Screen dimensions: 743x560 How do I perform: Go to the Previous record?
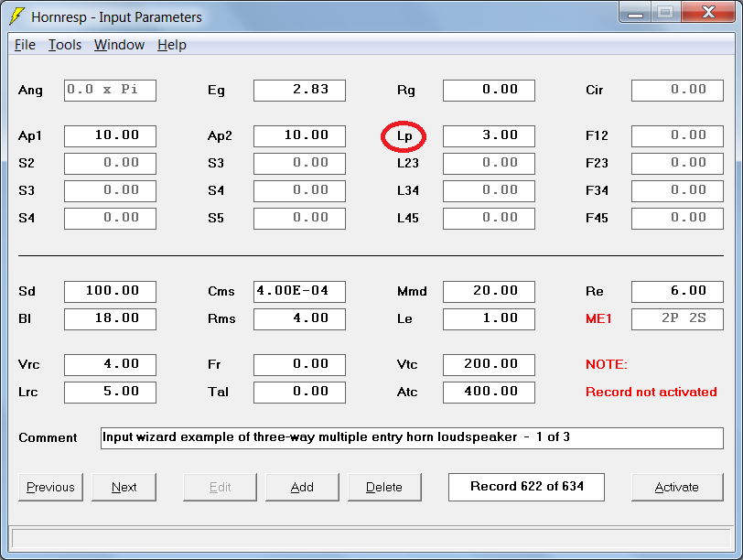(x=50, y=487)
